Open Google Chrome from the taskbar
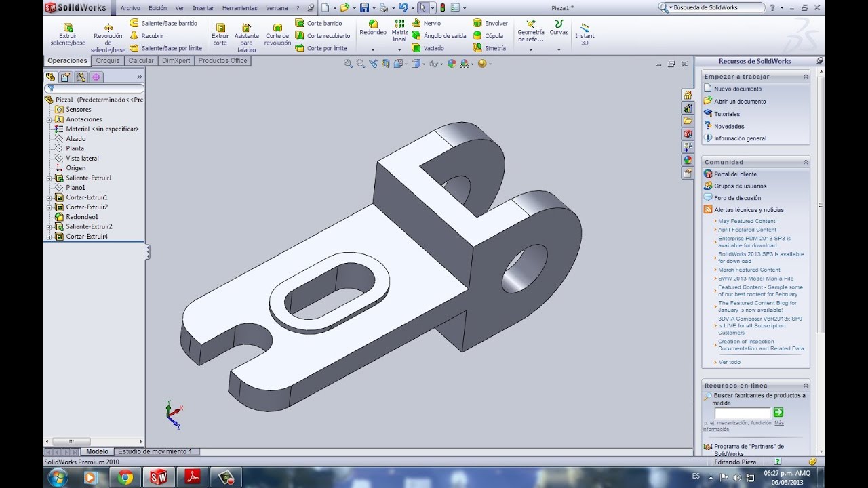 (x=125, y=477)
